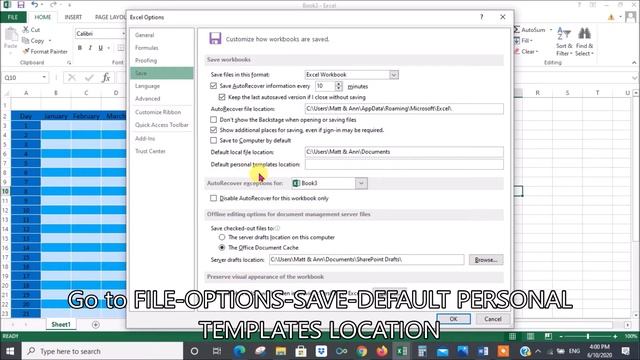Collapse the ribbon with the chevron
640x360 pixels.
click(x=634, y=63)
